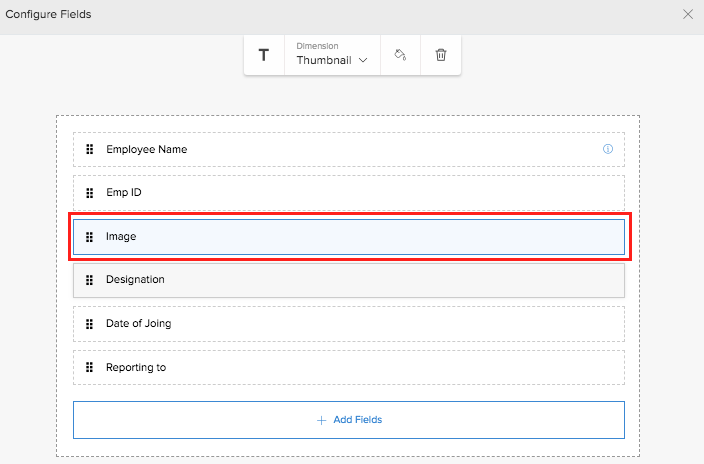Click the drag handle of Employee Name
704x464 pixels.
89,150
